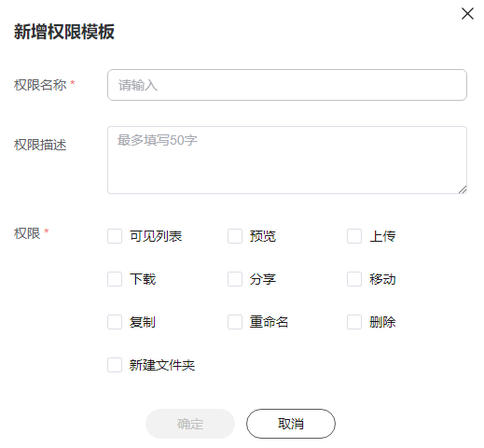The image size is (484, 448).
Task: Enable the 复制 checkbox
Action: point(115,322)
